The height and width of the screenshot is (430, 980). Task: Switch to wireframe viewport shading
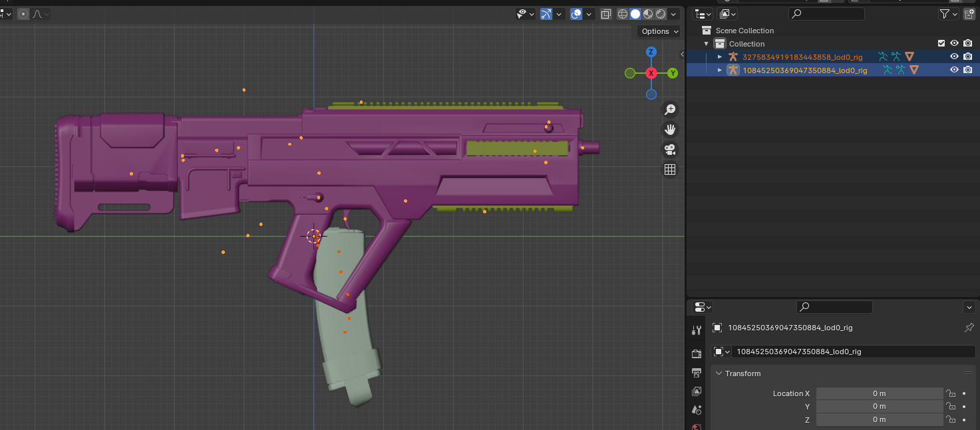(x=623, y=14)
